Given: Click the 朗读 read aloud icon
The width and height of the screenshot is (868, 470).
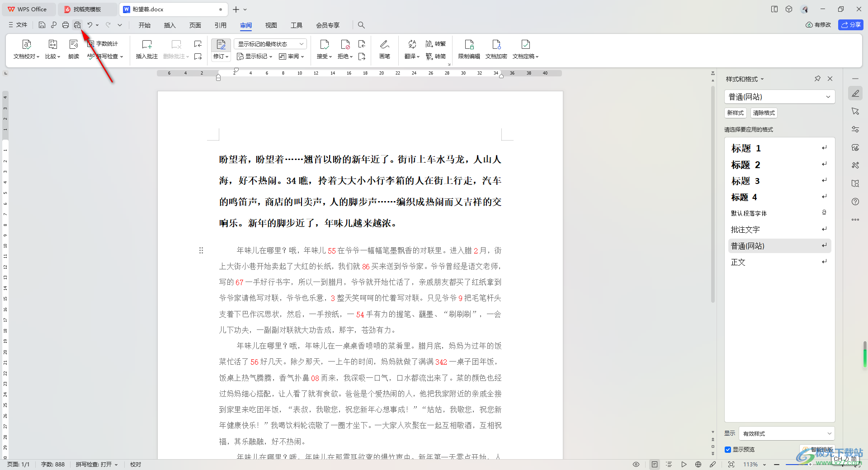Looking at the screenshot, I should (74, 44).
